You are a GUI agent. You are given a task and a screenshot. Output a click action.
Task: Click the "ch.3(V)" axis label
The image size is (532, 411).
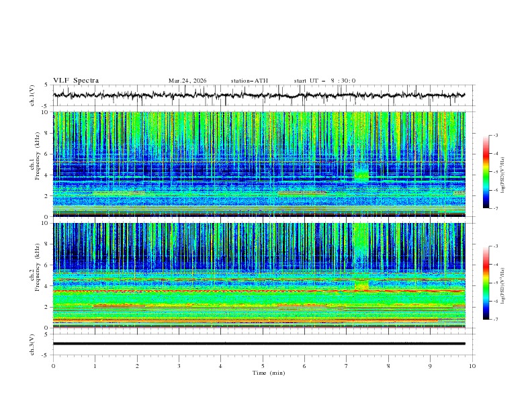32,345
